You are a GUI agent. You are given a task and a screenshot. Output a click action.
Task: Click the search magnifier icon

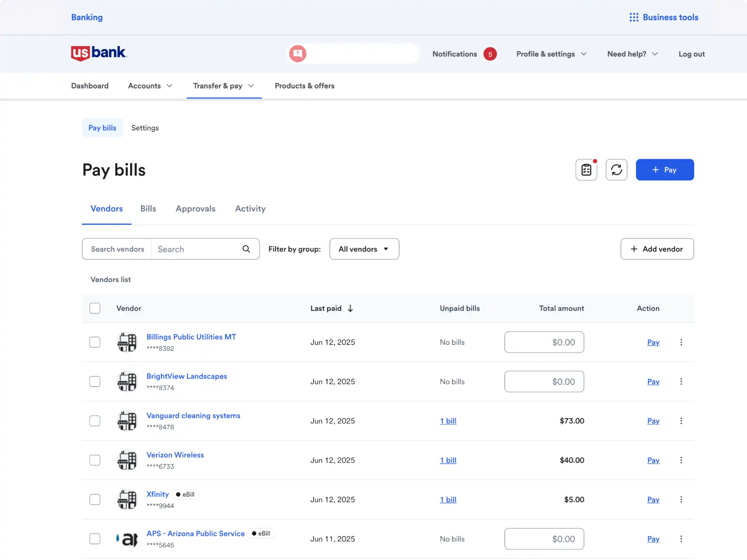pyautogui.click(x=246, y=249)
